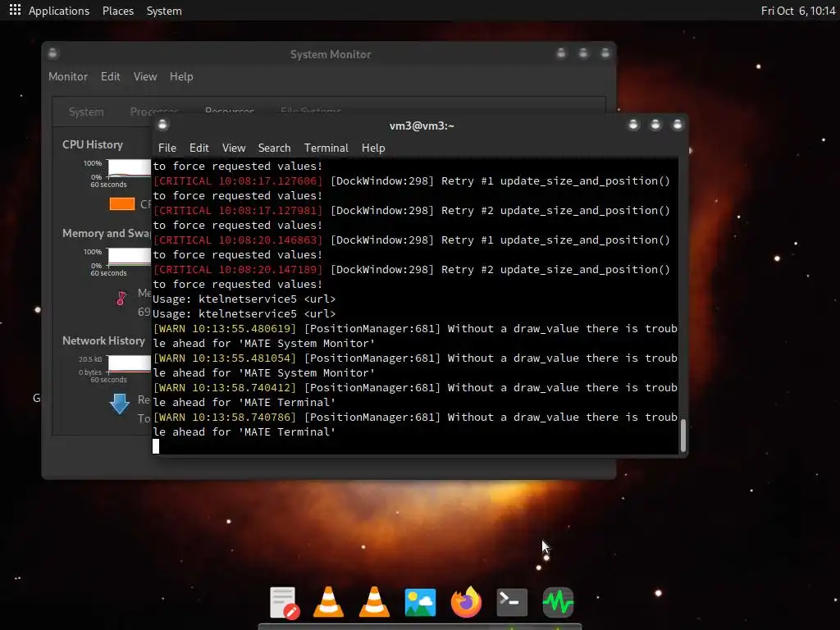Click the terminal cursor prompt block
The width and height of the screenshot is (840, 630).
click(156, 446)
